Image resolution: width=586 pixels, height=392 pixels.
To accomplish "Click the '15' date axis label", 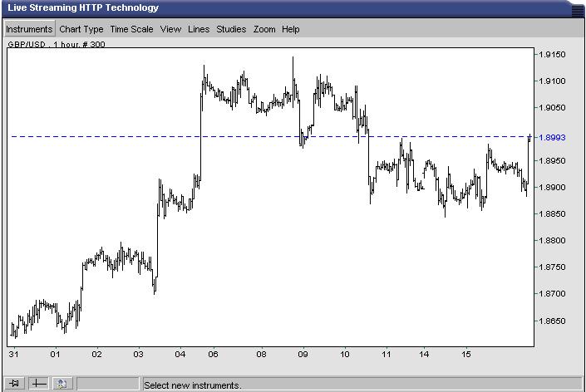I will coord(466,354).
